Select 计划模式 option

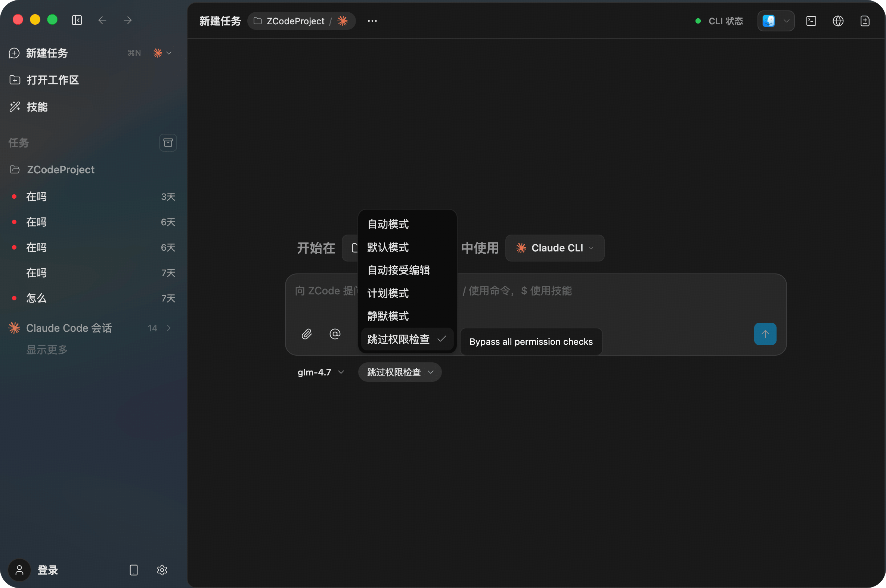tap(388, 293)
